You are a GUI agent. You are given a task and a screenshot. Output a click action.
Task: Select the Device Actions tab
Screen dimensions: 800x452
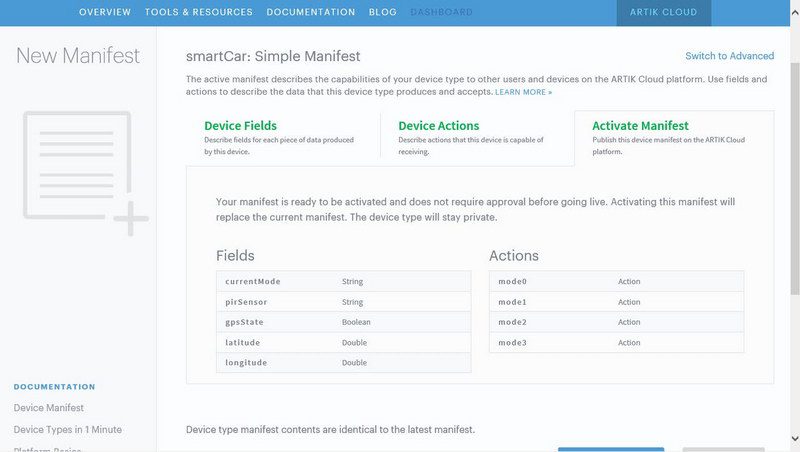(477, 138)
